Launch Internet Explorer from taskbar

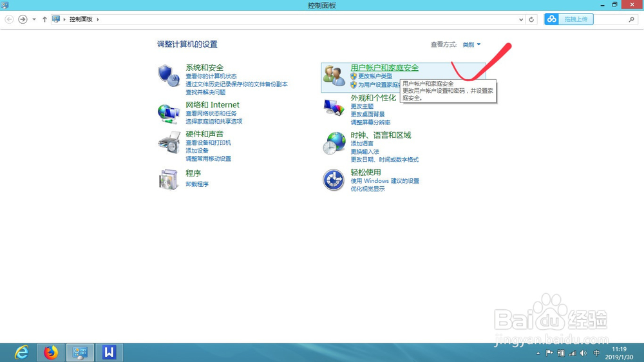(21, 352)
